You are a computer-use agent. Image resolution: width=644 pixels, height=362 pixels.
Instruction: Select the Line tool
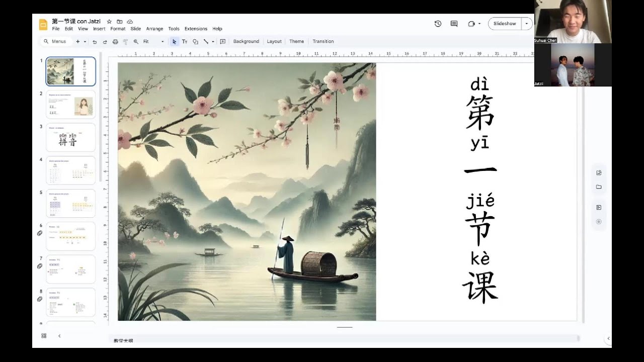pyautogui.click(x=206, y=42)
